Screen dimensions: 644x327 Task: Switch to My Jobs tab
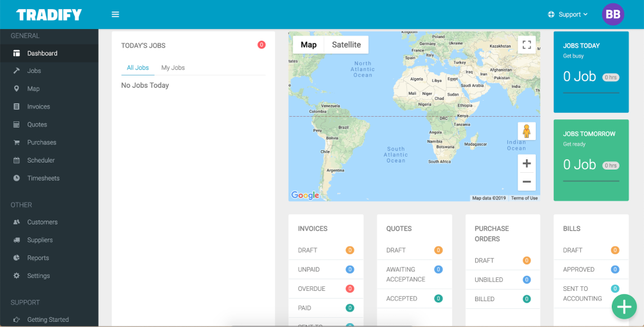tap(173, 68)
